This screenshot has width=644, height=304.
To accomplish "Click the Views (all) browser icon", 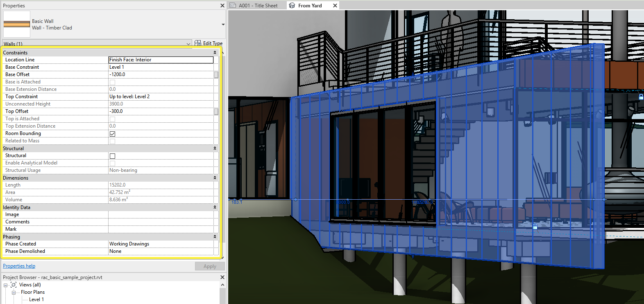I will (x=14, y=285).
